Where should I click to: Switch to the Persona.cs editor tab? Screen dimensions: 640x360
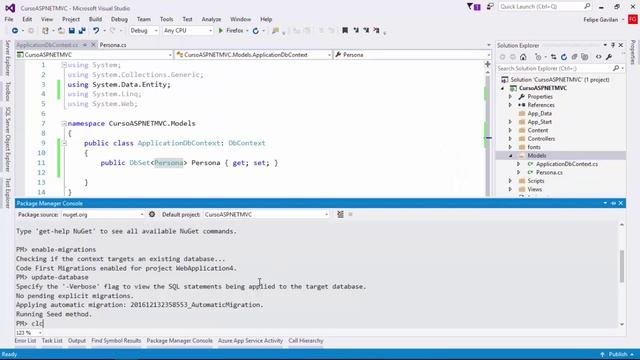(113, 45)
